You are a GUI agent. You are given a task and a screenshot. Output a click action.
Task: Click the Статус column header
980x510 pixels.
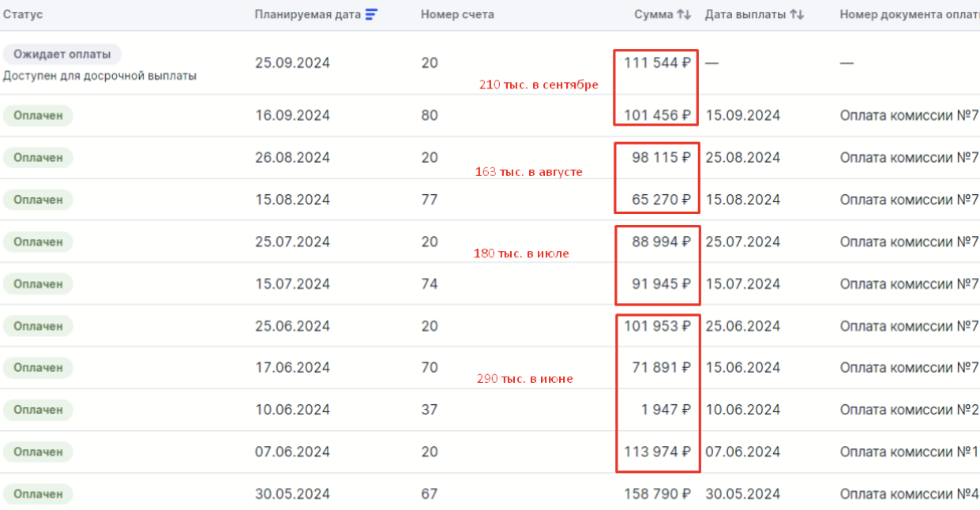23,14
